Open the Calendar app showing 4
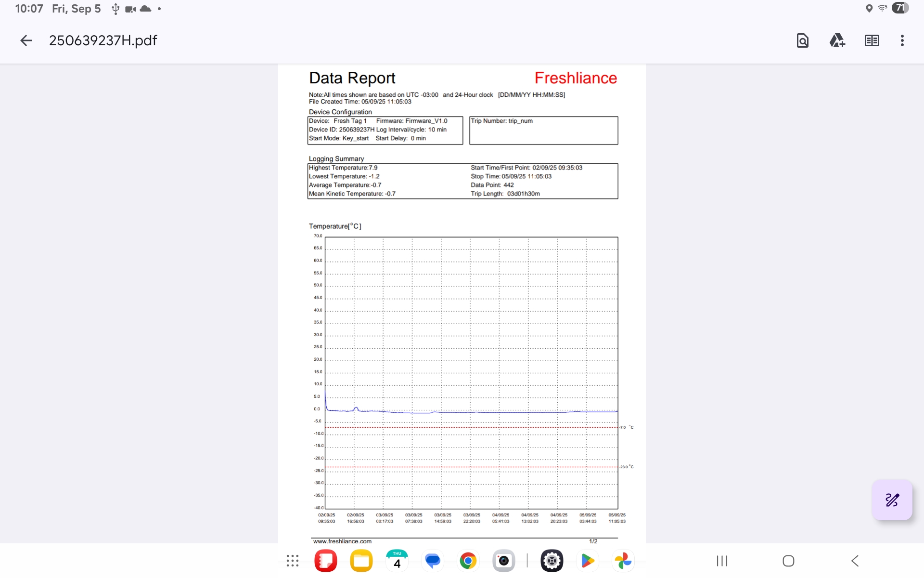The image size is (924, 578). pyautogui.click(x=397, y=561)
